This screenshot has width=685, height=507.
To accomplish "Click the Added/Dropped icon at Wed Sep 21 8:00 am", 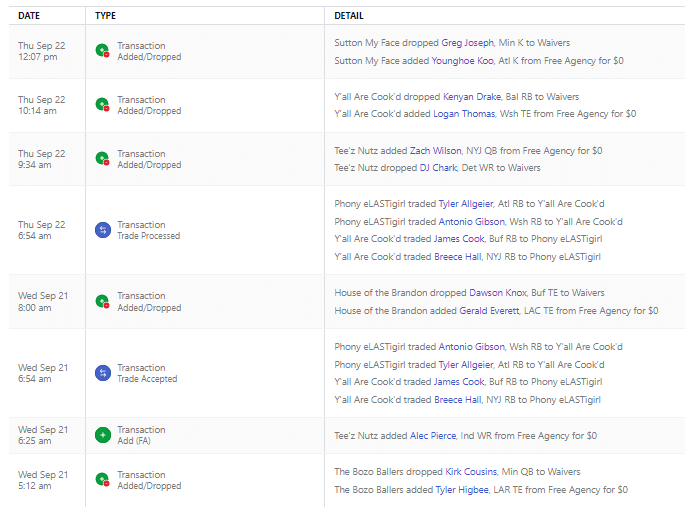I will point(102,301).
